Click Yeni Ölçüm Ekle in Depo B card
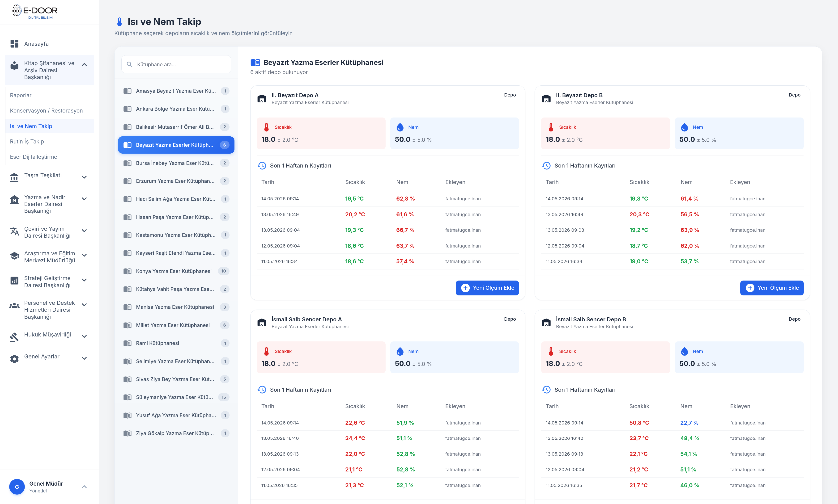This screenshot has height=504, width=838. coord(771,288)
